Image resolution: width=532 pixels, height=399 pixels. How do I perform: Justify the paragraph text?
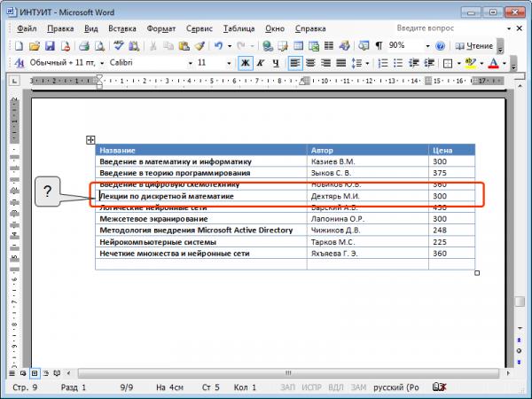pos(341,63)
